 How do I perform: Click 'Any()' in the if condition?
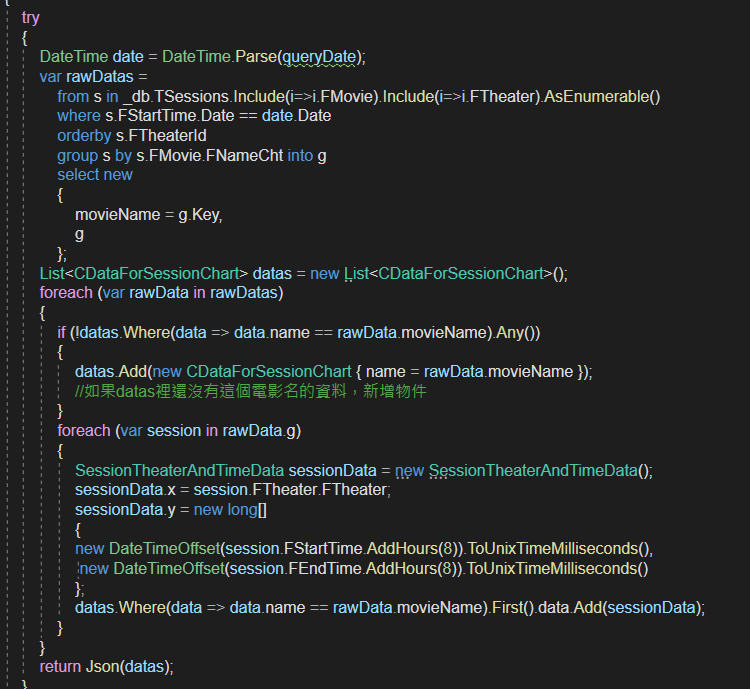click(x=515, y=333)
